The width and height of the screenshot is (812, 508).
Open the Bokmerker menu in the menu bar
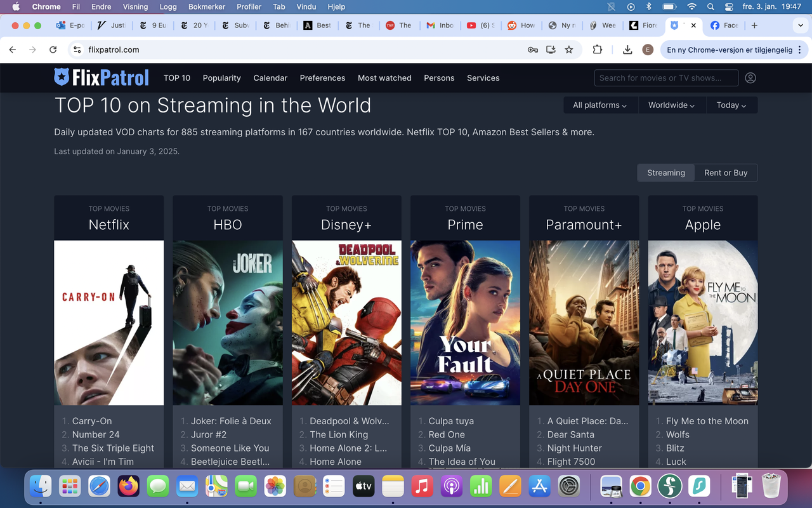(x=207, y=7)
